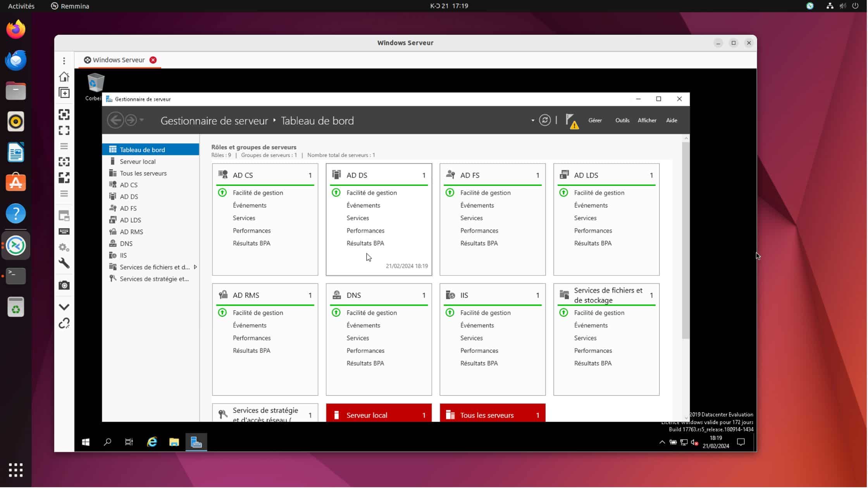This screenshot has width=868, height=488.
Task: Open Événements in AD CS tile
Action: (x=250, y=206)
